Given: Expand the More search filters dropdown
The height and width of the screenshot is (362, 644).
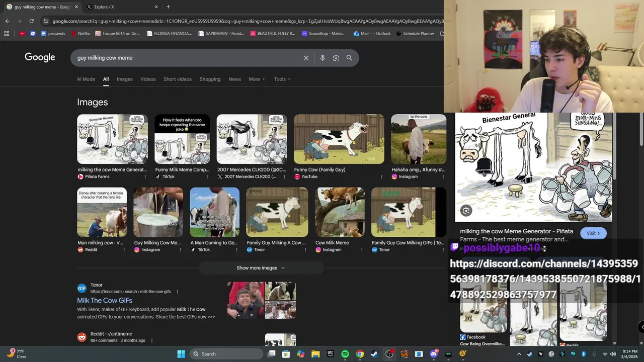Looking at the screenshot, I should [257, 79].
